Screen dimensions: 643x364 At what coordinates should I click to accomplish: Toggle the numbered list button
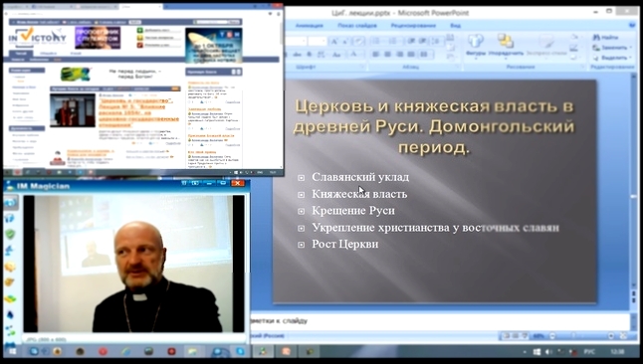click(392, 41)
